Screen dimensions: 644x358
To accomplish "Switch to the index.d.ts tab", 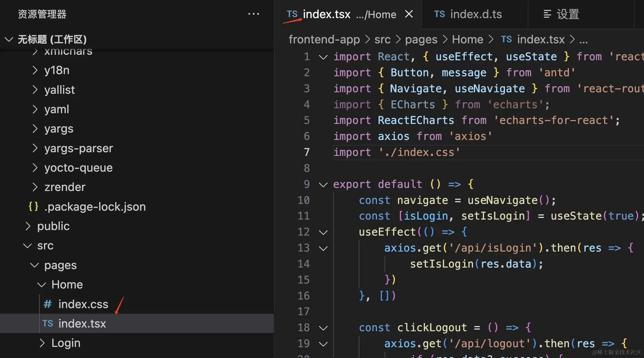I will point(476,14).
